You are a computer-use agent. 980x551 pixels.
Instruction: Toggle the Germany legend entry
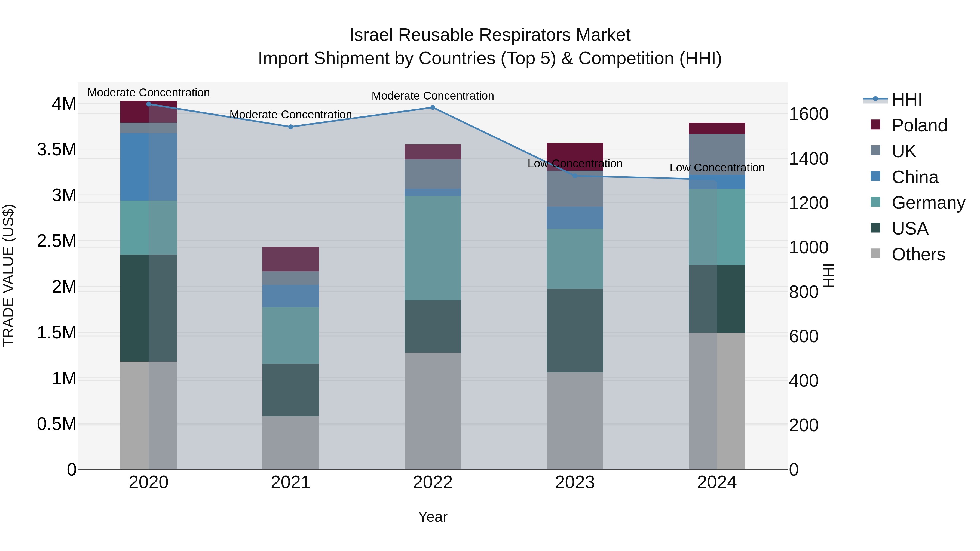918,203
